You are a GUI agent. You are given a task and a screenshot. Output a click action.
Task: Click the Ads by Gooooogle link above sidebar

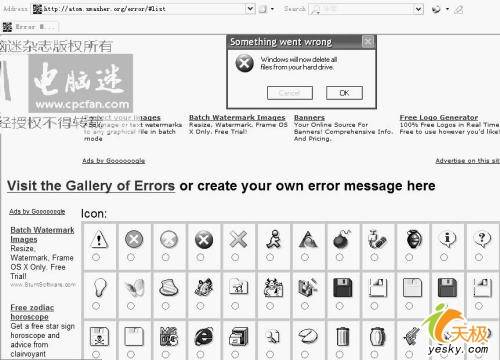point(37,212)
